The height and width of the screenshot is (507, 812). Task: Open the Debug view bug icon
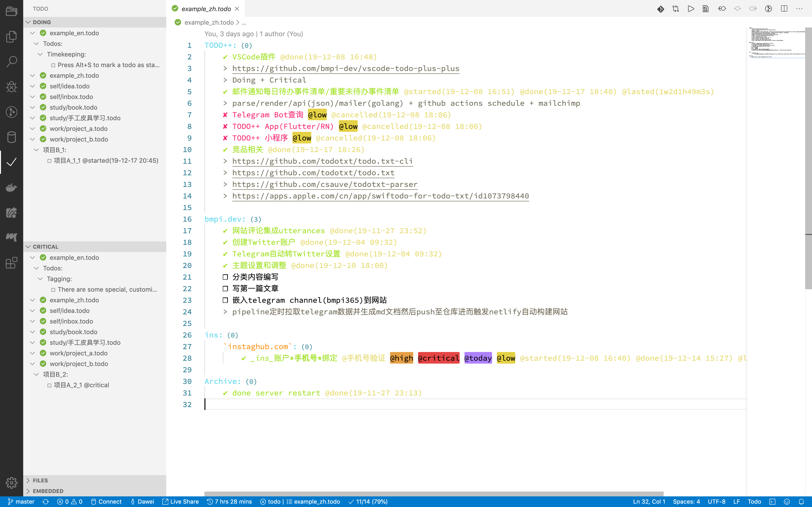[11, 86]
